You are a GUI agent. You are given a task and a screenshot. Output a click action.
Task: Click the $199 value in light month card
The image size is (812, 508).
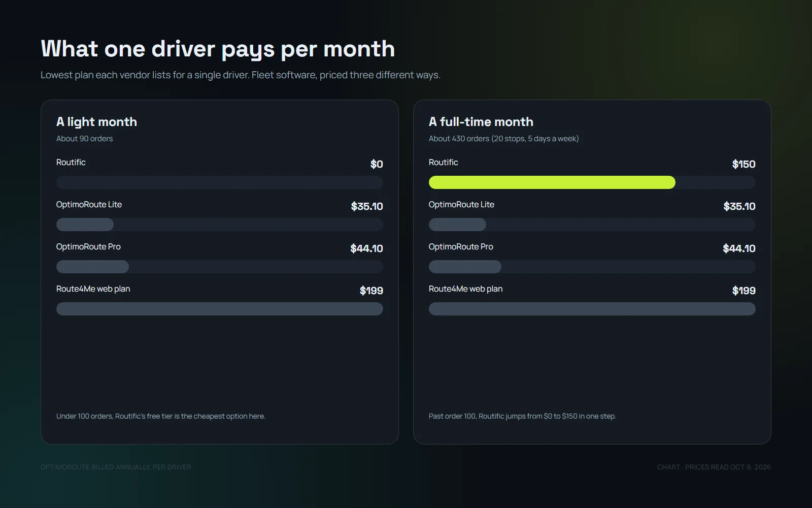[371, 291]
